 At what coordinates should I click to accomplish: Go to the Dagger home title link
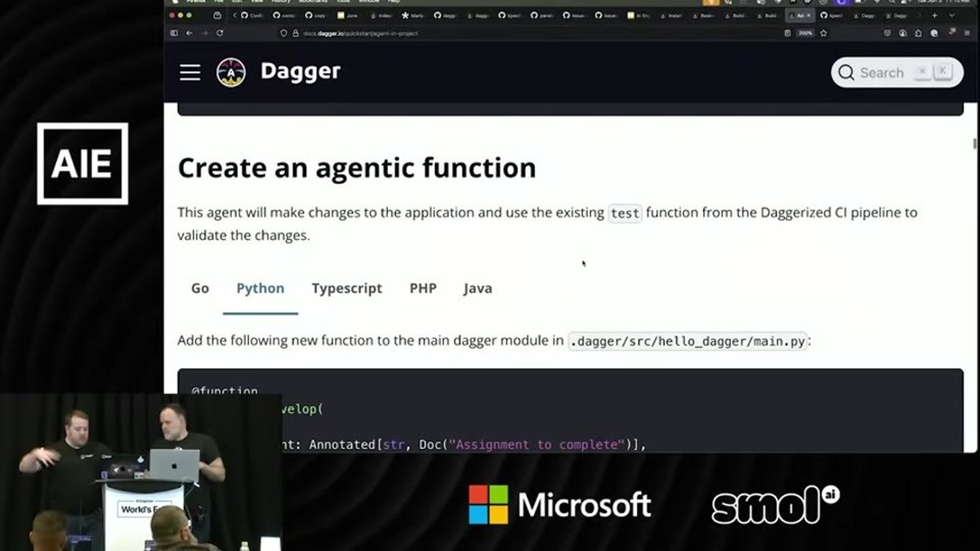click(300, 71)
